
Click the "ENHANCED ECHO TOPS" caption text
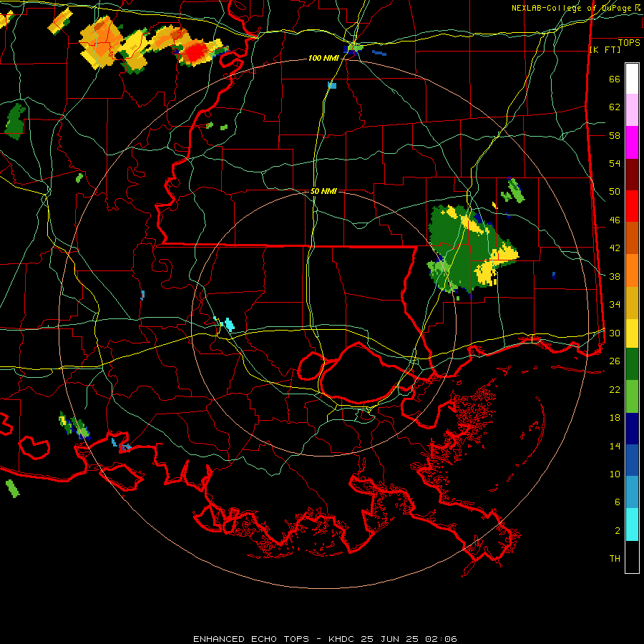pyautogui.click(x=251, y=639)
